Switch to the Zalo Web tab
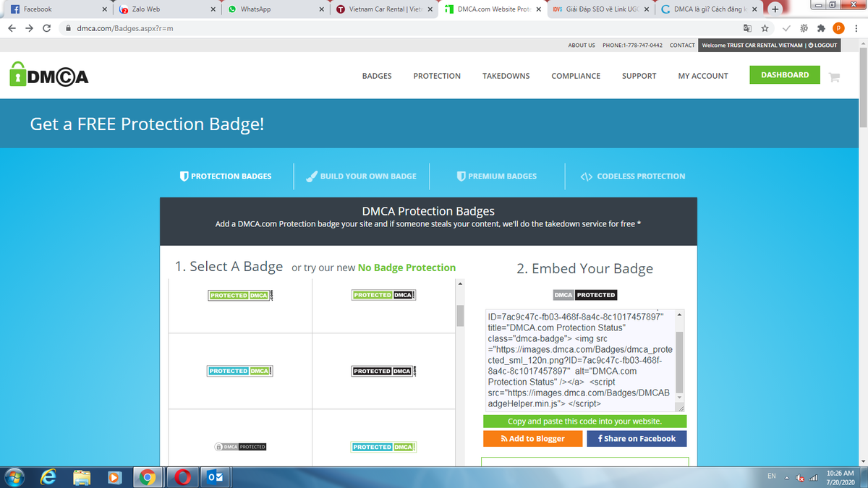The image size is (868, 488). point(166,9)
